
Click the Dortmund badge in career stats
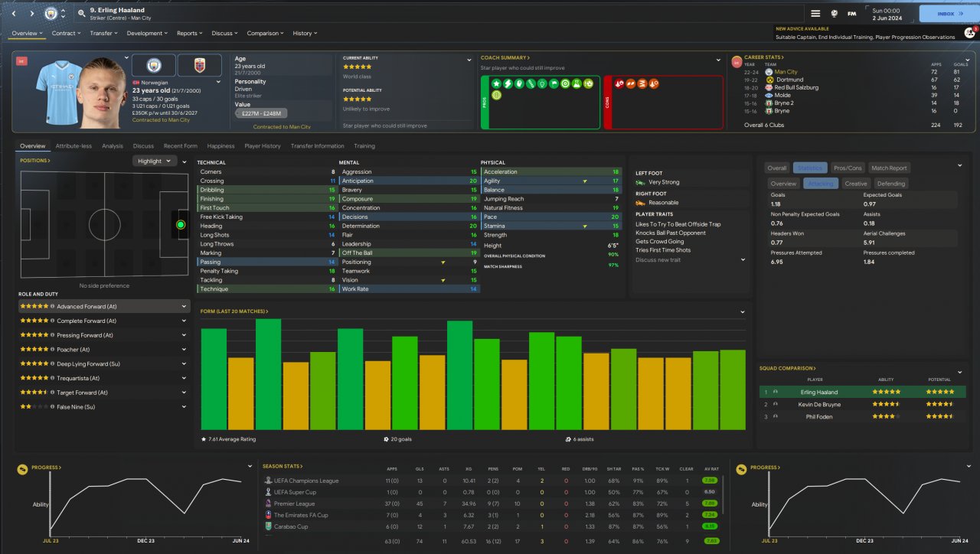tap(769, 80)
